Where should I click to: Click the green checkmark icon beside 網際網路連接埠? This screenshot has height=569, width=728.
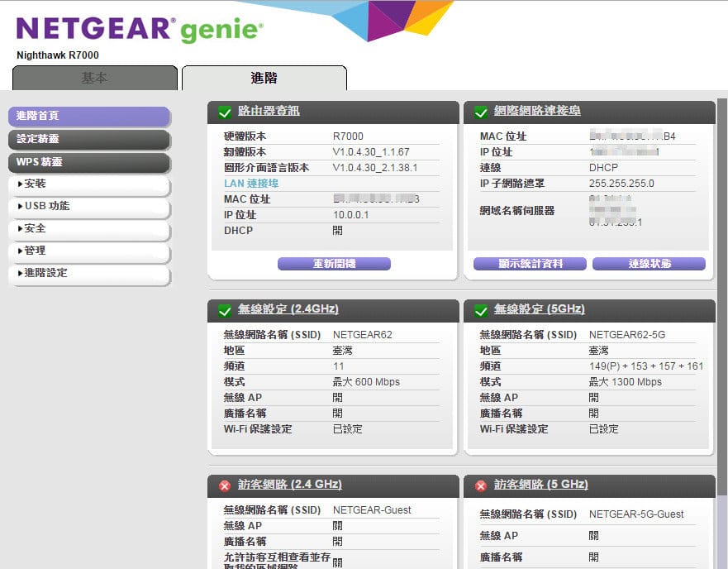point(481,112)
